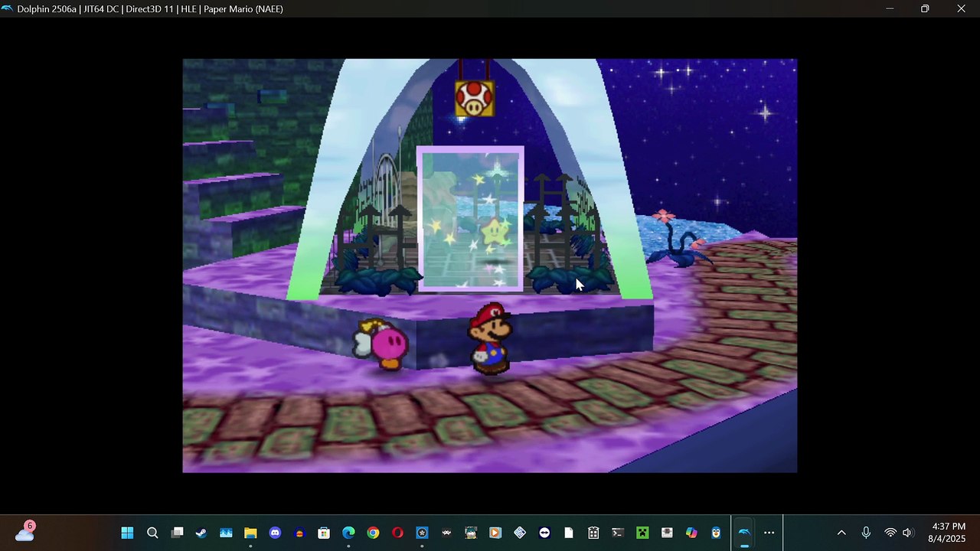Click the Dolphin logo in title bar

(x=7, y=8)
